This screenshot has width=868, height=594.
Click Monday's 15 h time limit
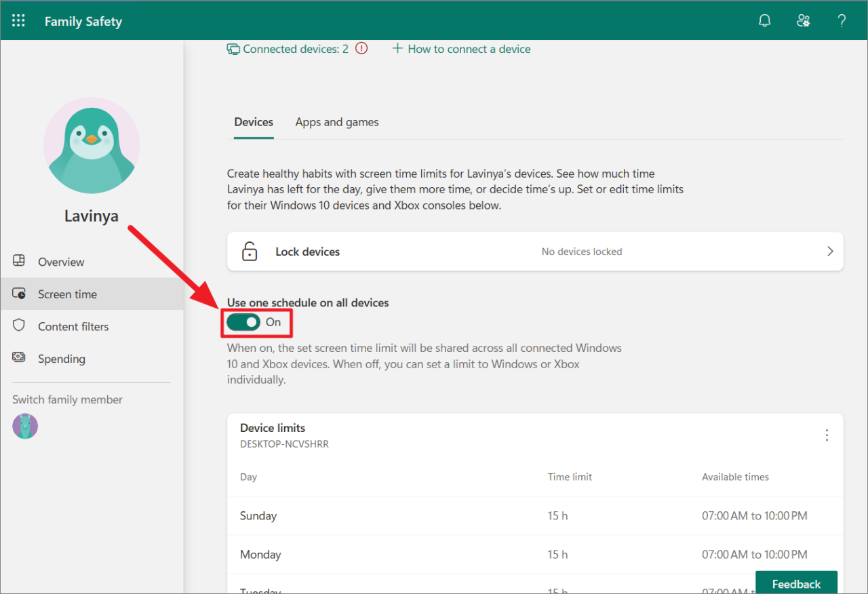click(x=558, y=555)
